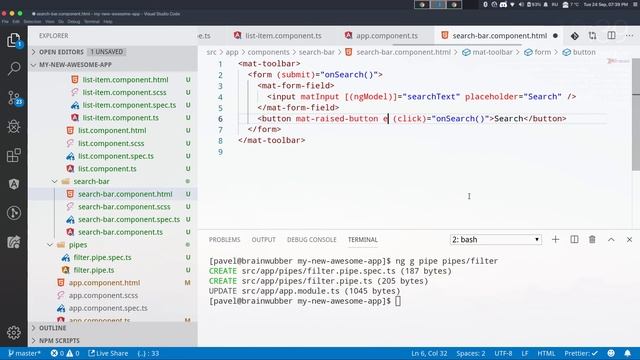Click the feedback smiley in status bar

click(611, 353)
